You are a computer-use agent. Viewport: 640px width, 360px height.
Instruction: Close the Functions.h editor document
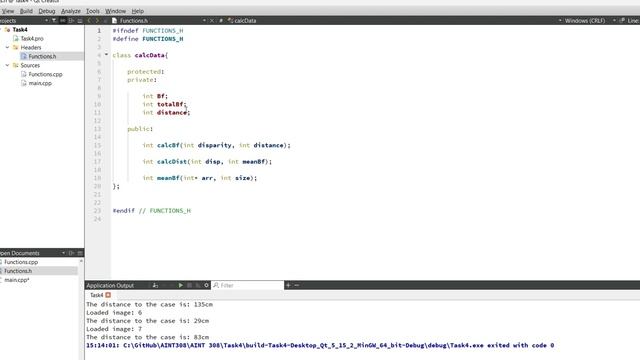[x=212, y=20]
